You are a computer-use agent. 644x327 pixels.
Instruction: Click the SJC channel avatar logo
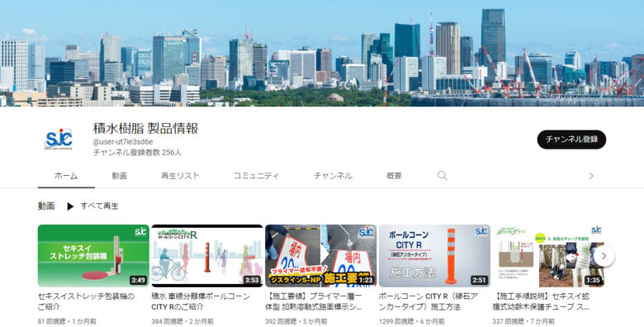59,140
